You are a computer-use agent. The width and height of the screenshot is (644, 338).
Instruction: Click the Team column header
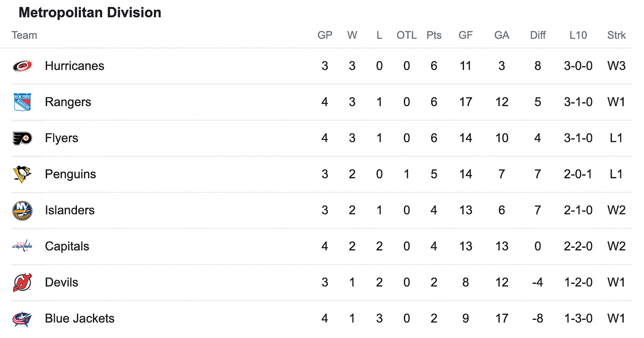click(24, 35)
